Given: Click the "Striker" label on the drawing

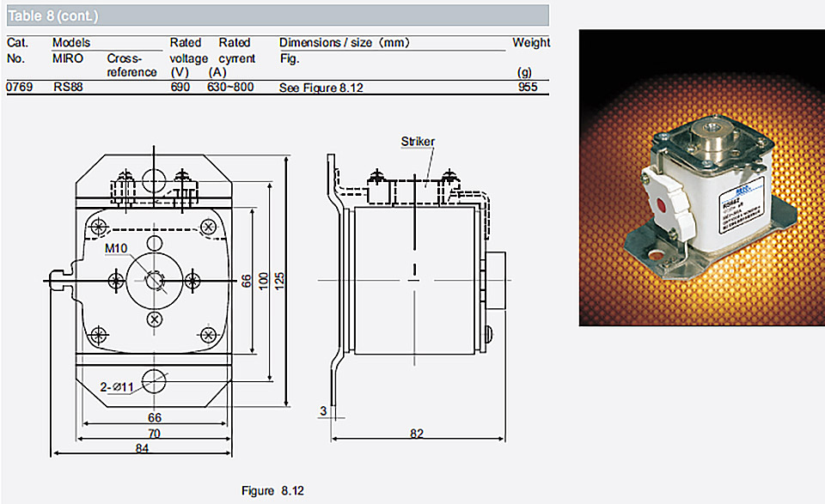Looking at the screenshot, I should [x=418, y=142].
